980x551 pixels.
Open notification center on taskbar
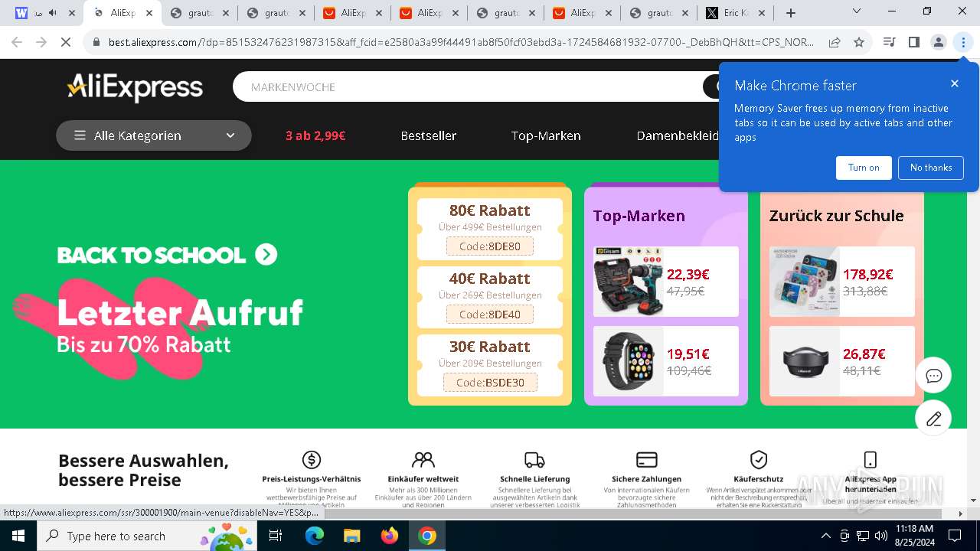point(955,536)
